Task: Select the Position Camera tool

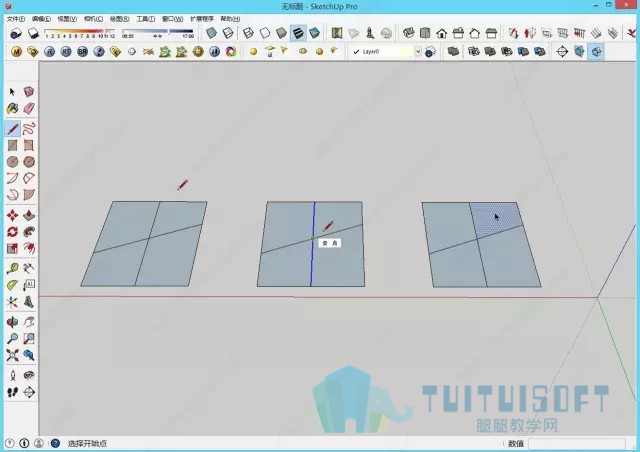Action: pyautogui.click(x=12, y=375)
